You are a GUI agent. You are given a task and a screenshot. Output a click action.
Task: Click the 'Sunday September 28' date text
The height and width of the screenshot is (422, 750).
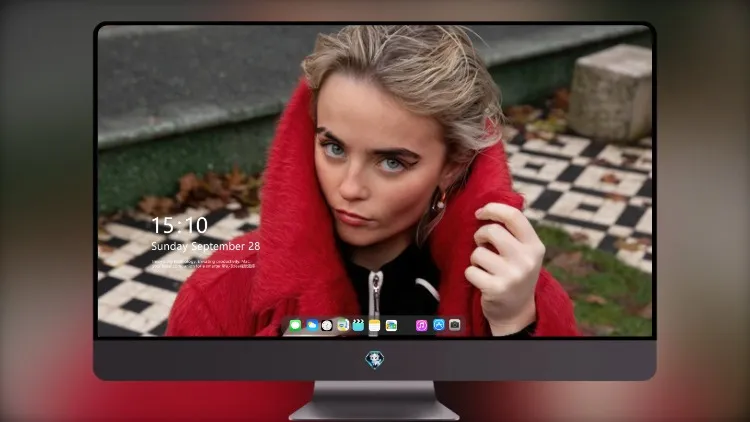(x=206, y=246)
